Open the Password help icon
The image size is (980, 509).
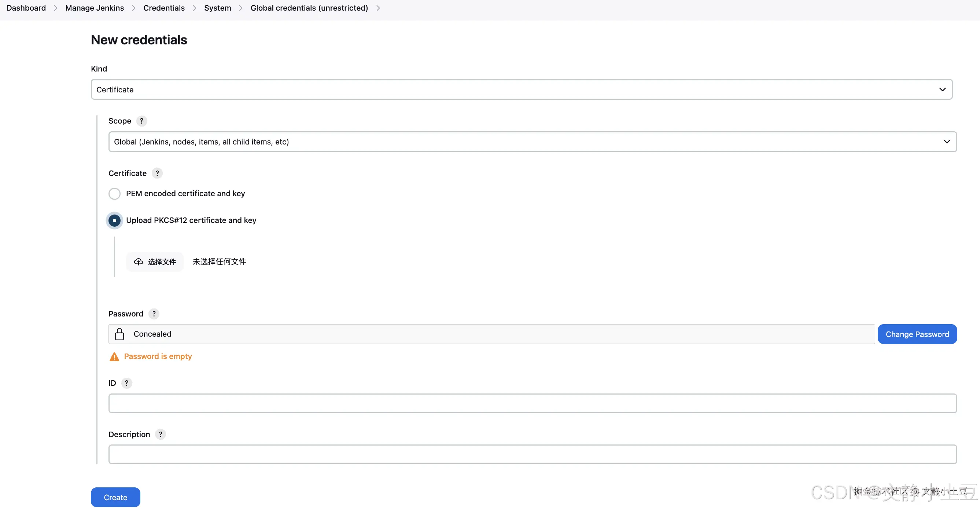tap(154, 314)
